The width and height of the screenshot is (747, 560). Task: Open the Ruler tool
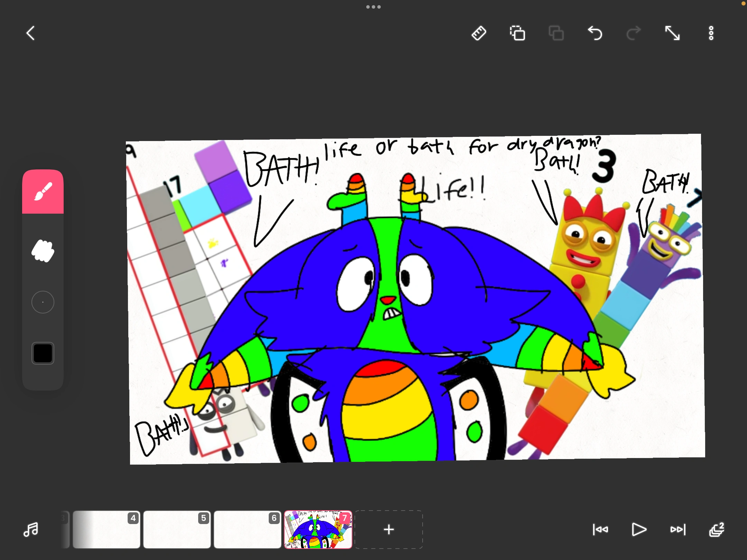pos(479,33)
